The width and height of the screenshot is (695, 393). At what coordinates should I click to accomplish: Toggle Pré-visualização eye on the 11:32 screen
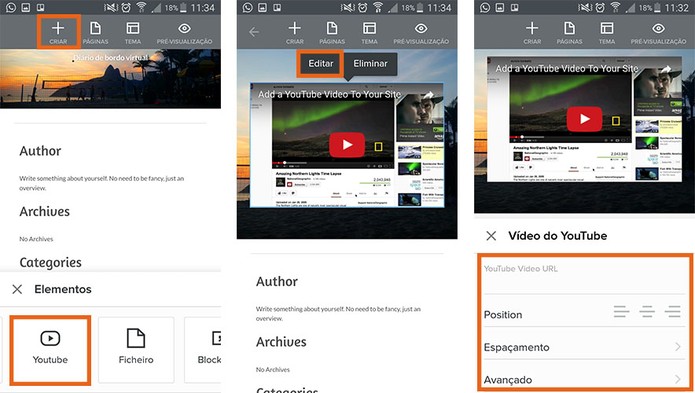point(658,33)
